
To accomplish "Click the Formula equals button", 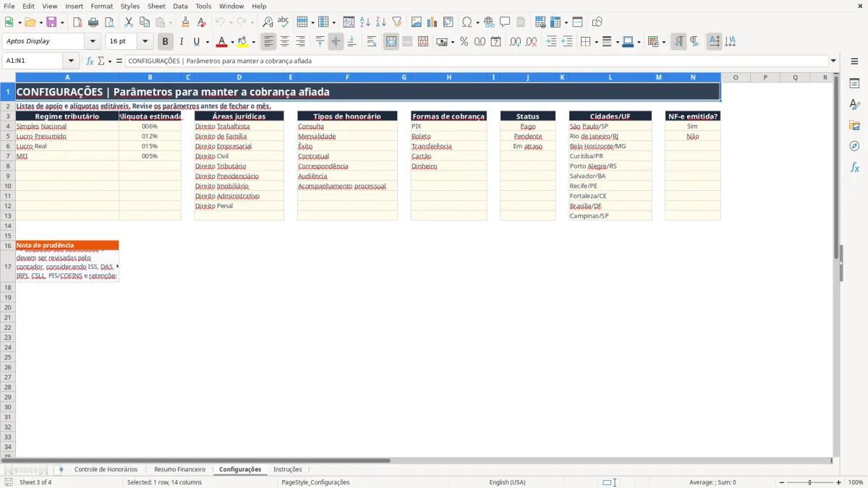I will click(119, 61).
